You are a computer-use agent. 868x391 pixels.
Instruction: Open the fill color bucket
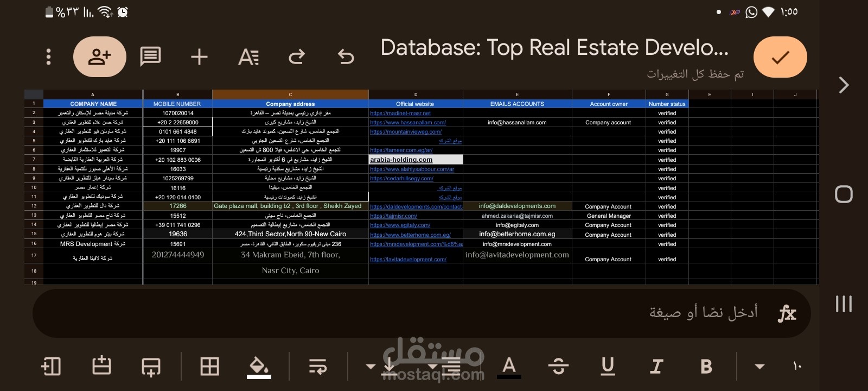(259, 367)
